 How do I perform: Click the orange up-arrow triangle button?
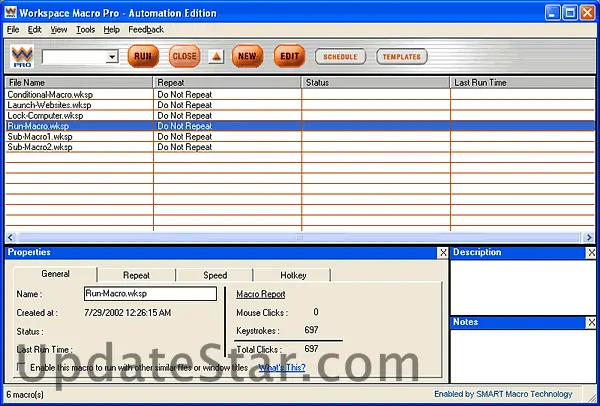[x=216, y=57]
